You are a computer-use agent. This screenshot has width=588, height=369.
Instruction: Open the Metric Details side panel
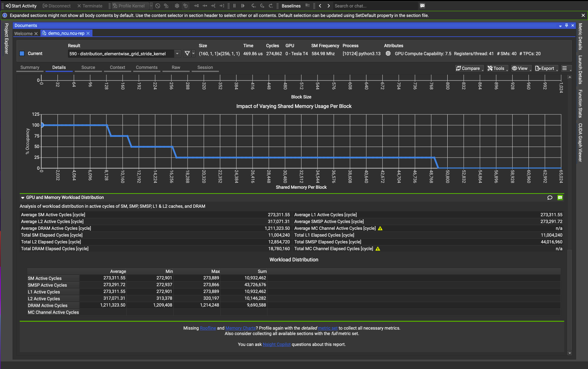pos(581,36)
